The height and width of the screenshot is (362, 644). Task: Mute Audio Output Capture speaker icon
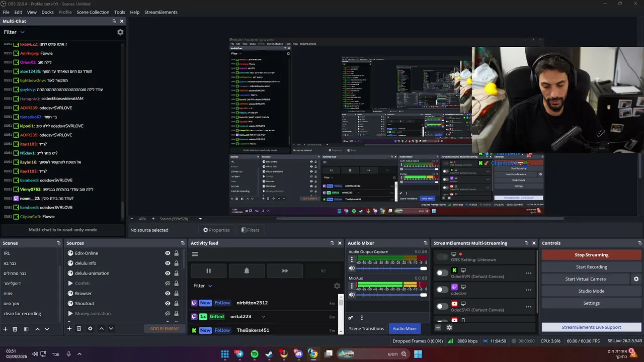tap(352, 268)
